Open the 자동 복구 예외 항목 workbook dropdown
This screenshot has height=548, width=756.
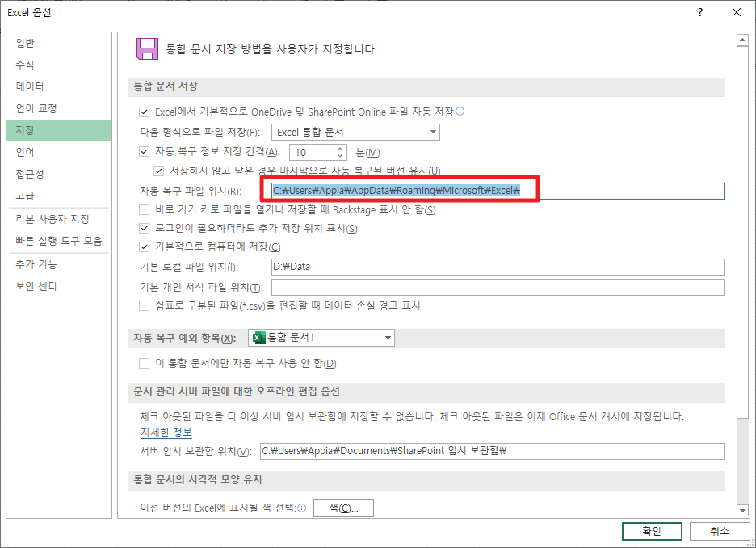click(x=321, y=338)
